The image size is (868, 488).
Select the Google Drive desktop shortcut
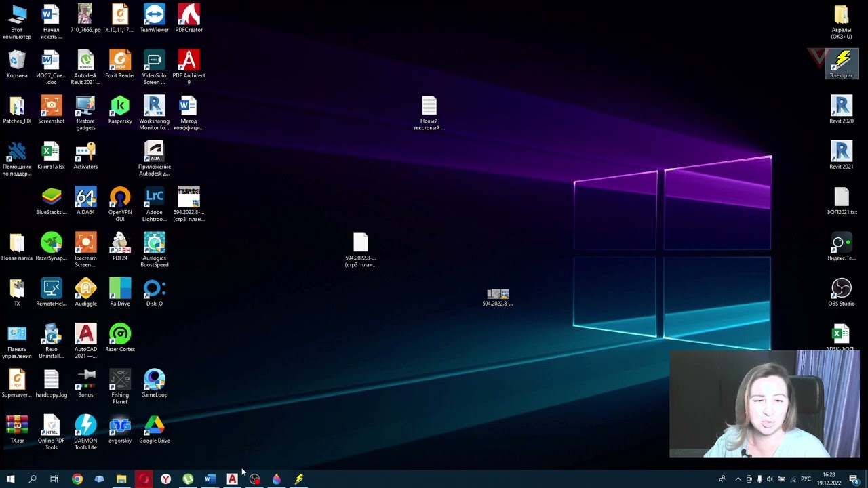point(154,429)
